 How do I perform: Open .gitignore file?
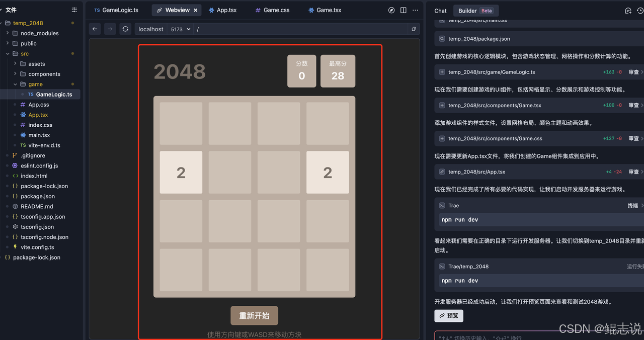[x=33, y=155]
